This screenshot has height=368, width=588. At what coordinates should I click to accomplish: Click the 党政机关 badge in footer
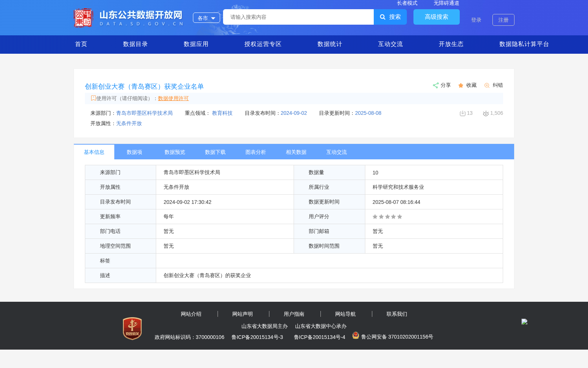click(132, 328)
